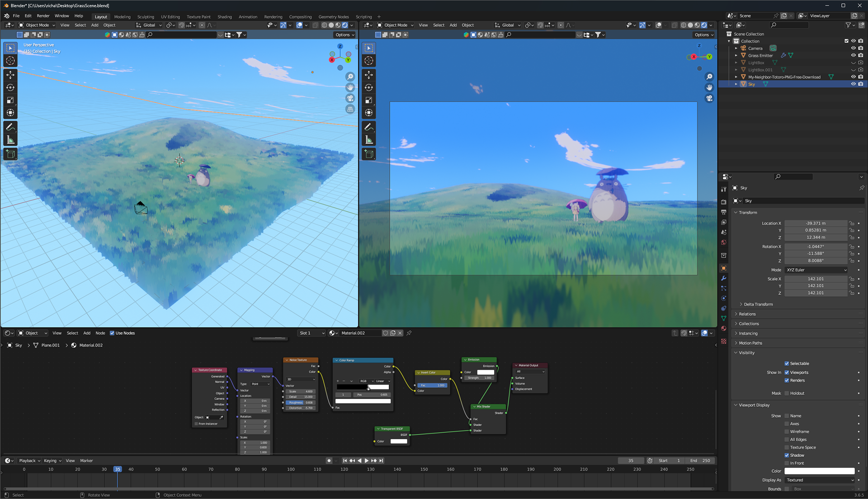This screenshot has height=499, width=868.
Task: Open the Texture properties checker tab
Action: (723, 341)
